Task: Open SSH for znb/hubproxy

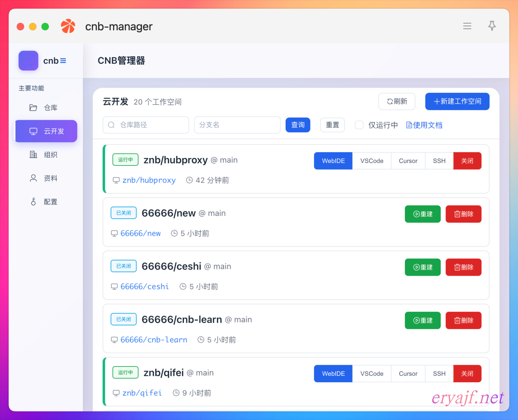Action: coord(439,161)
